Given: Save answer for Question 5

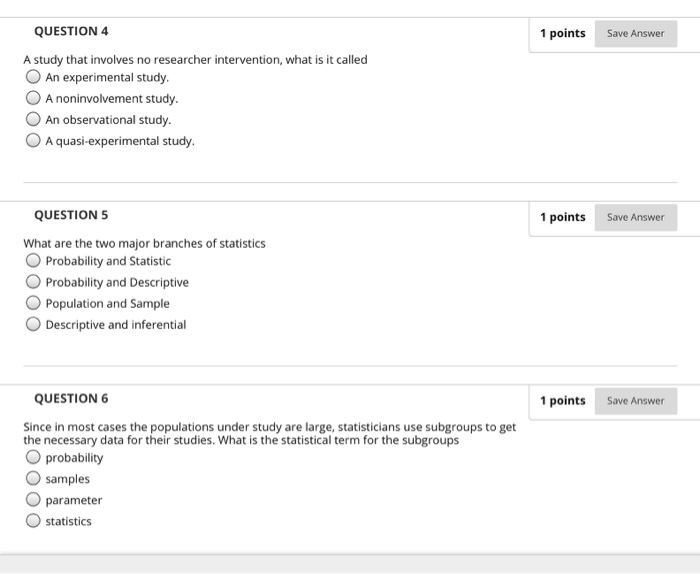Looking at the screenshot, I should click(635, 217).
